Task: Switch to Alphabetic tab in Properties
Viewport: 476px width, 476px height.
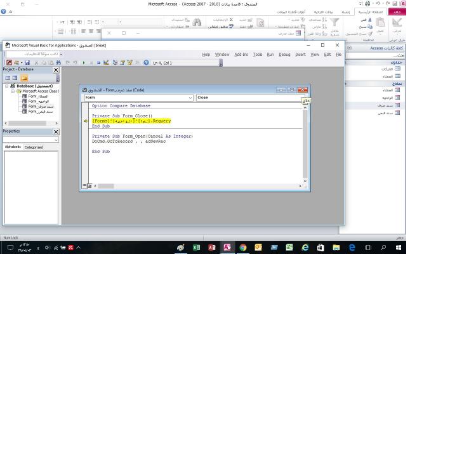Action: [x=13, y=147]
